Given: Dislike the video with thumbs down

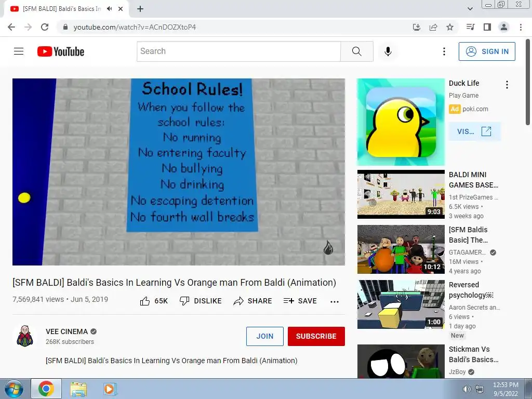Looking at the screenshot, I should 200,301.
